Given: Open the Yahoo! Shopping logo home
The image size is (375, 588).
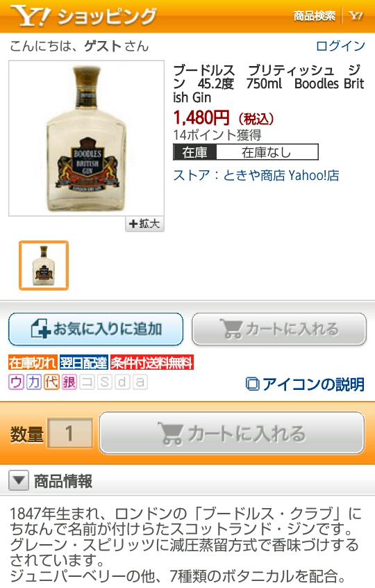Looking at the screenshot, I should point(83,17).
